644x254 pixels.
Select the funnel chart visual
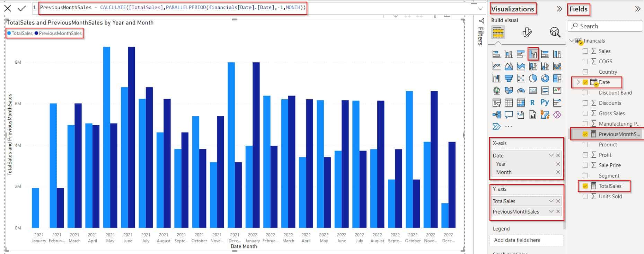point(509,79)
